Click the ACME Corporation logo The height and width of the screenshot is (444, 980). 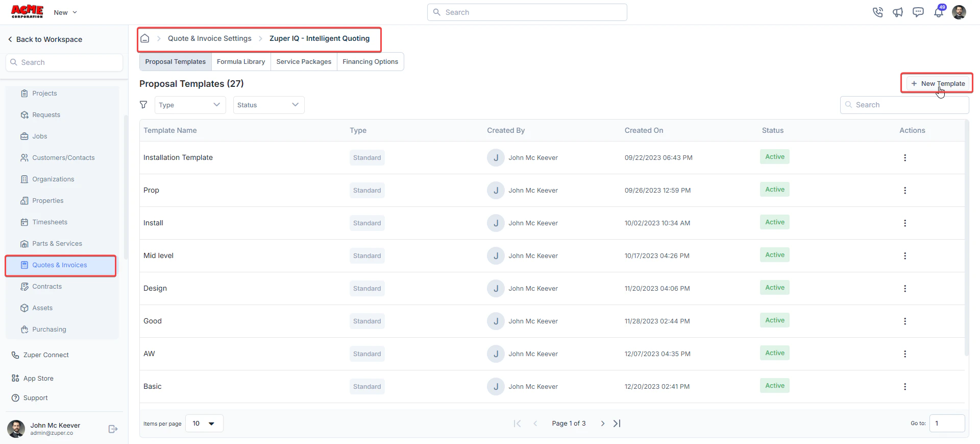pyautogui.click(x=27, y=12)
